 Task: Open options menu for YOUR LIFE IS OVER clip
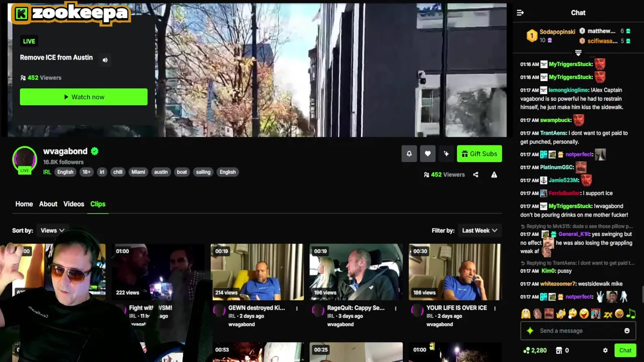[495, 308]
